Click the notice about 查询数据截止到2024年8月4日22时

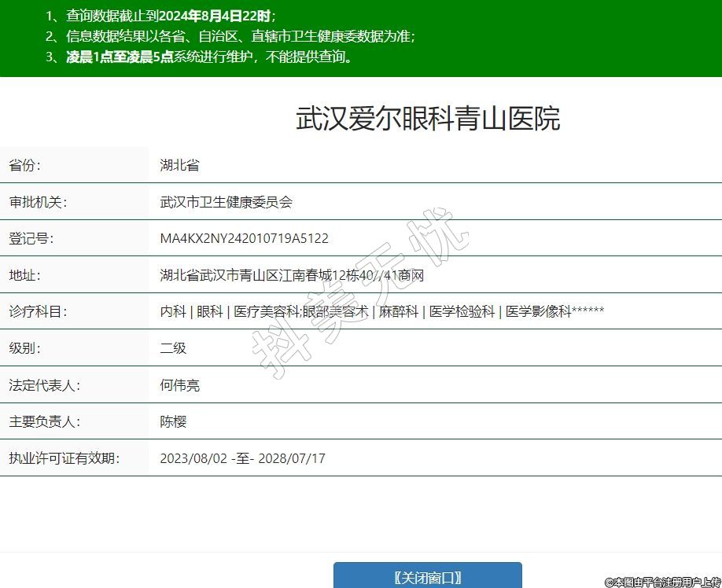point(161,15)
